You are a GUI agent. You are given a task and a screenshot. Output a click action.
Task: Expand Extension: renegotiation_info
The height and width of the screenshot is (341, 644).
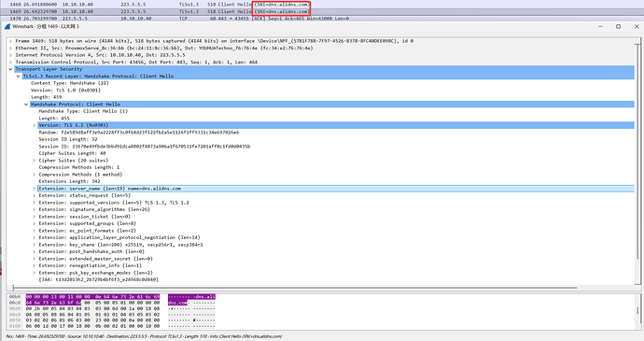[35, 266]
